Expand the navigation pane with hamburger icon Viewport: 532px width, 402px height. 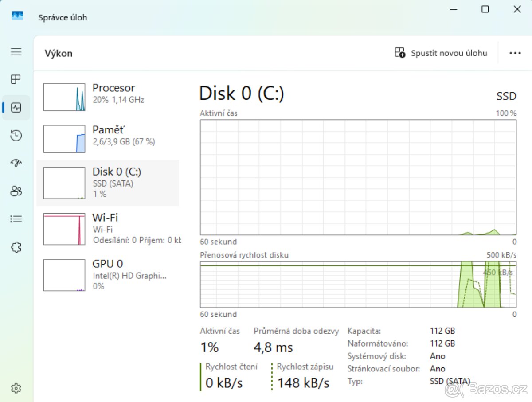[16, 52]
